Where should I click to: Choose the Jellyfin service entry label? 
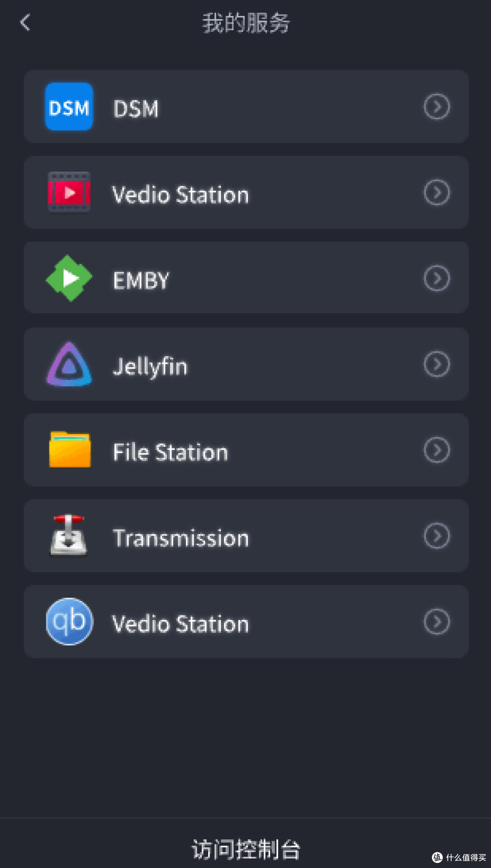pos(150,367)
